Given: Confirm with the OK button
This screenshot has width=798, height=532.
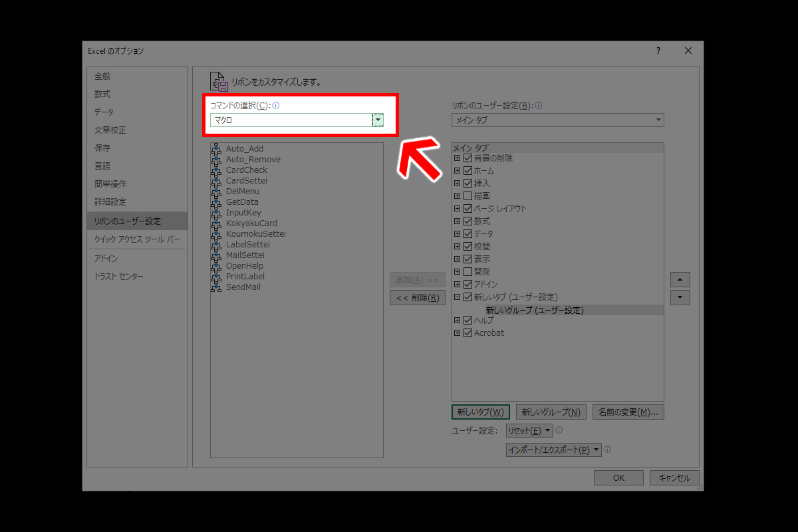Looking at the screenshot, I should (618, 477).
